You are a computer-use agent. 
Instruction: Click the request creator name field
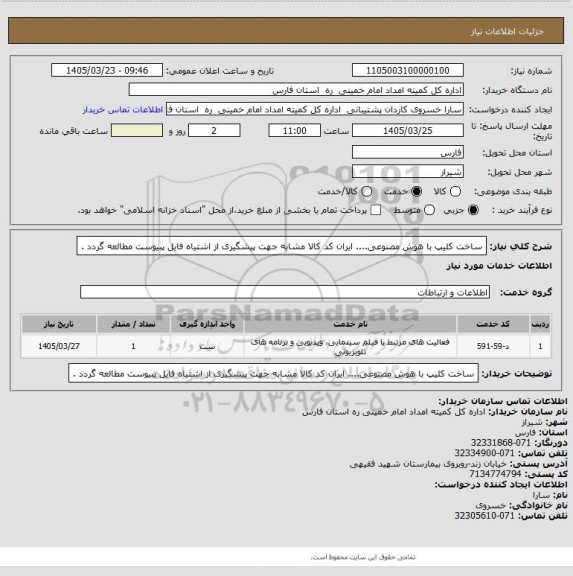point(315,109)
